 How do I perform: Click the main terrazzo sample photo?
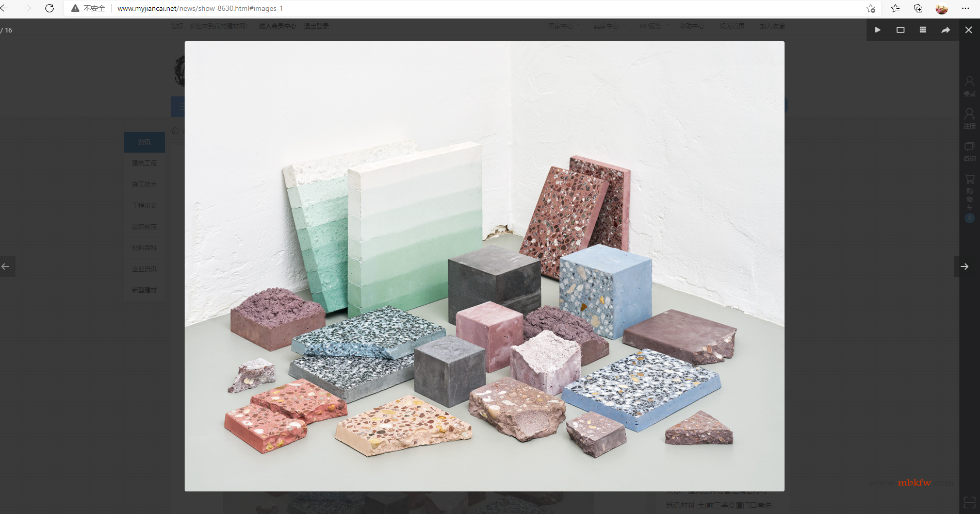[484, 266]
